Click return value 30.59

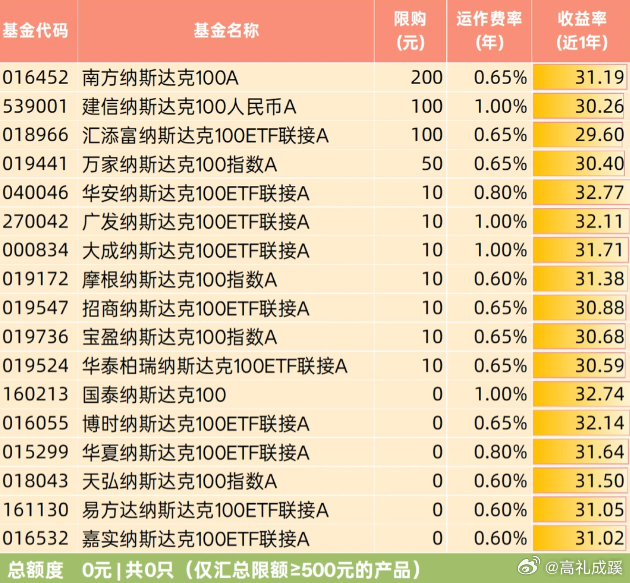(x=599, y=365)
